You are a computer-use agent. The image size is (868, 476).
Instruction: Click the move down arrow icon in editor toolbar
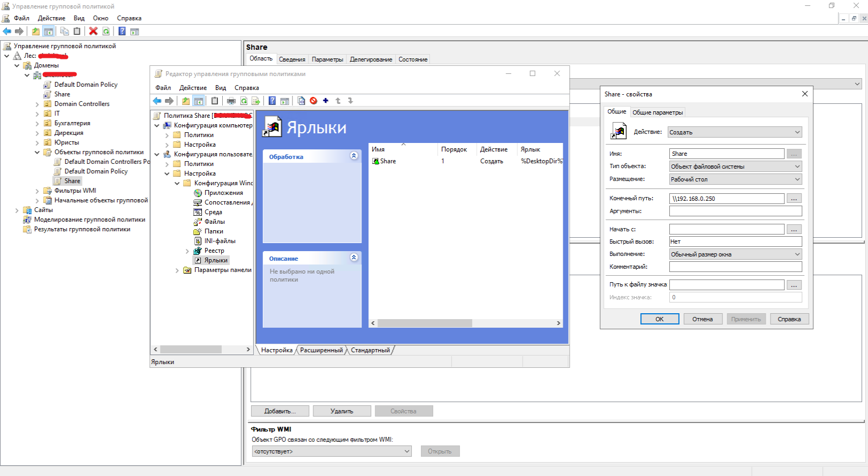[350, 101]
